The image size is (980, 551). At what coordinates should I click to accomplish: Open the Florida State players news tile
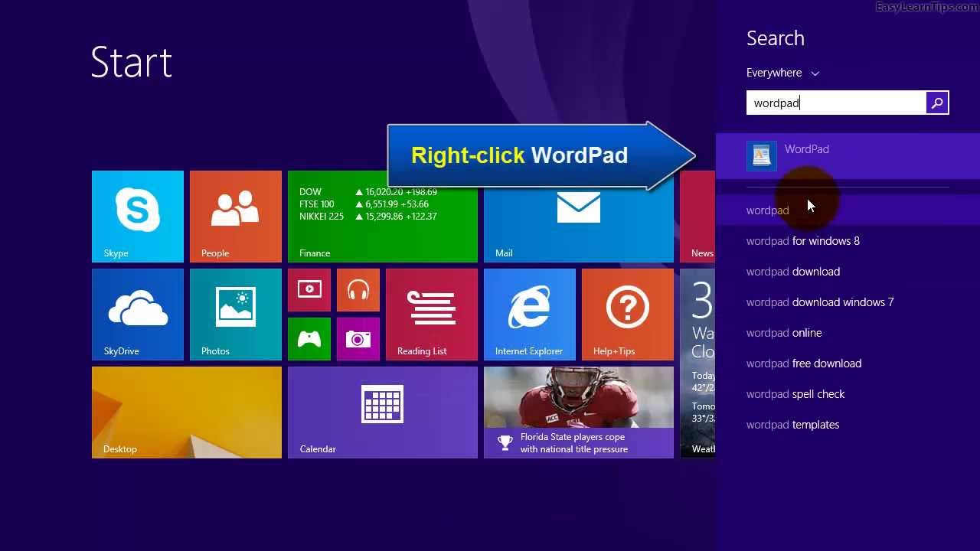[579, 412]
